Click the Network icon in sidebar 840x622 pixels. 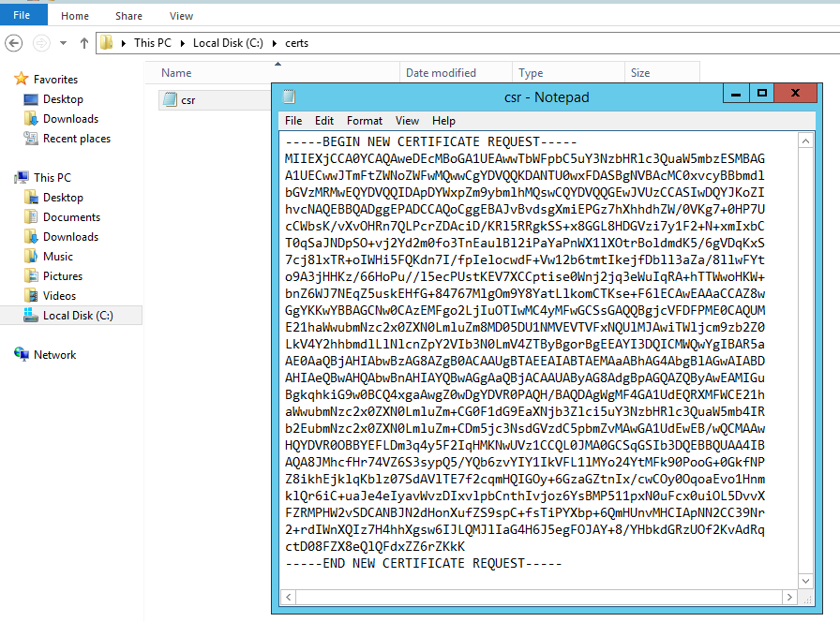click(x=22, y=355)
